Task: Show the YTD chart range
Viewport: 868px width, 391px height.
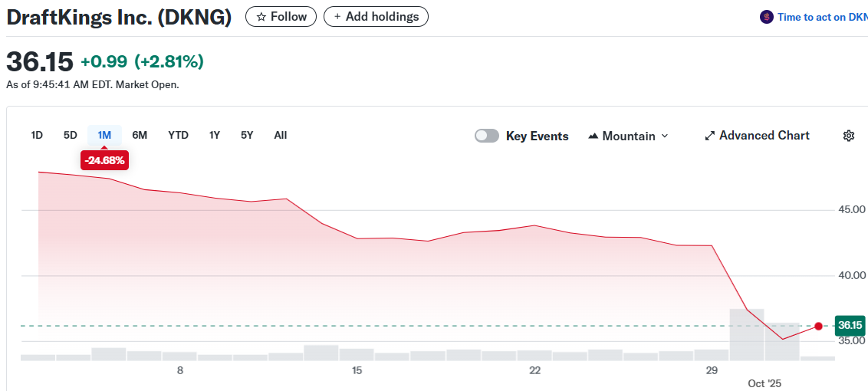Action: pos(178,135)
